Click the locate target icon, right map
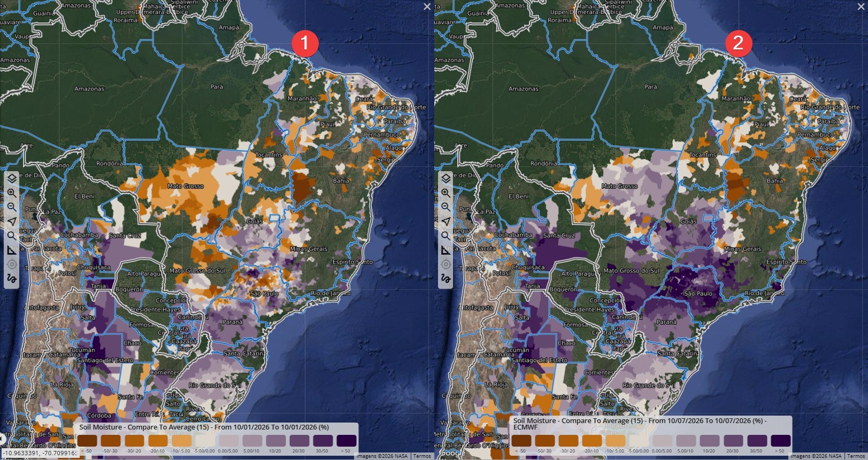The image size is (868, 460). [x=445, y=264]
